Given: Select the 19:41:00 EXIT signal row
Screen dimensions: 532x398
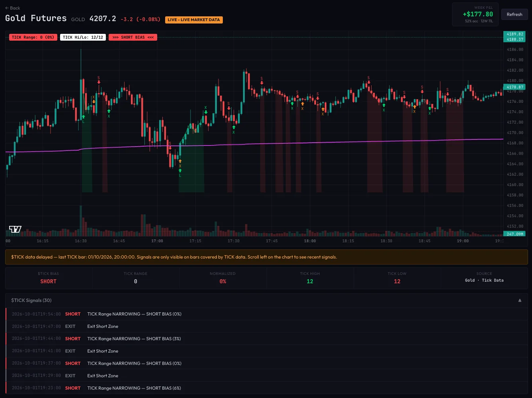Looking at the screenshot, I should [x=267, y=351].
